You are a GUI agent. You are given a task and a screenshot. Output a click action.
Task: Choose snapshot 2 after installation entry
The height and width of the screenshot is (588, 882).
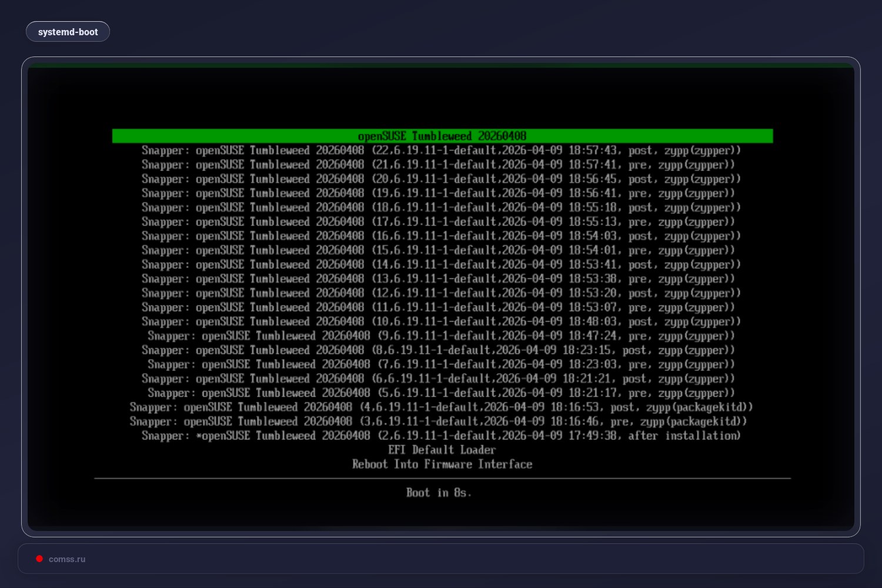point(441,436)
